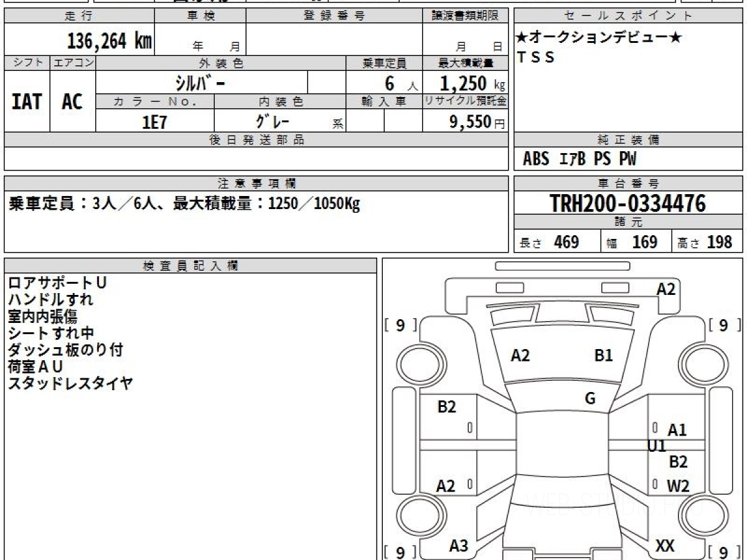Click the ハンドルすれ inspector note
Viewport: 747px width, 560px height.
point(50,300)
